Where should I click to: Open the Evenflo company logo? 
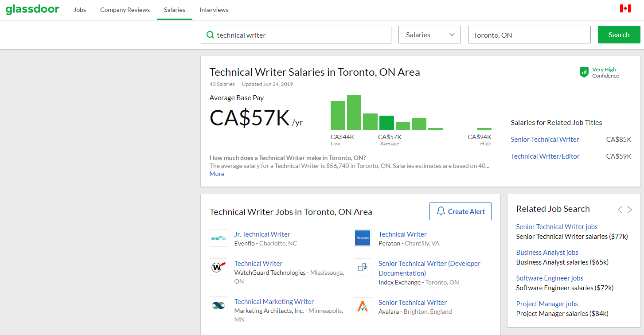pyautogui.click(x=219, y=238)
